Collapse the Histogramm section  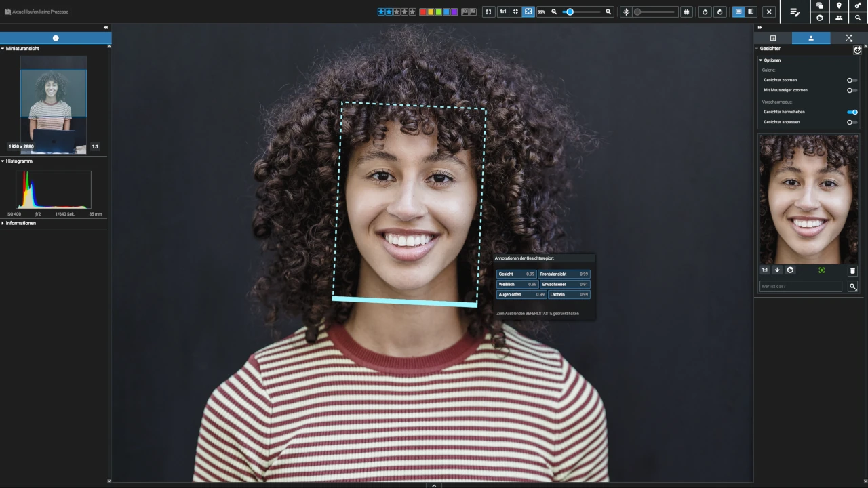pos(3,161)
